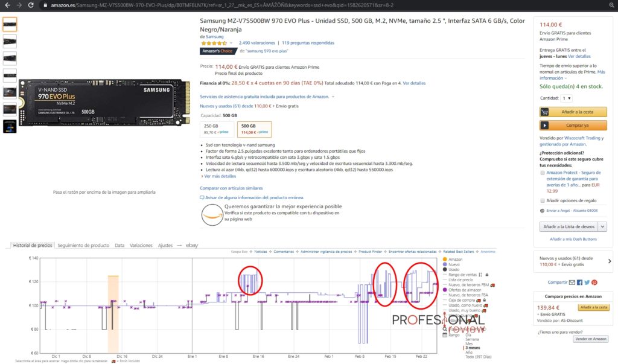618x364 pixels.
Task: Expand Ver más detalles bullet list
Action: tap(219, 176)
